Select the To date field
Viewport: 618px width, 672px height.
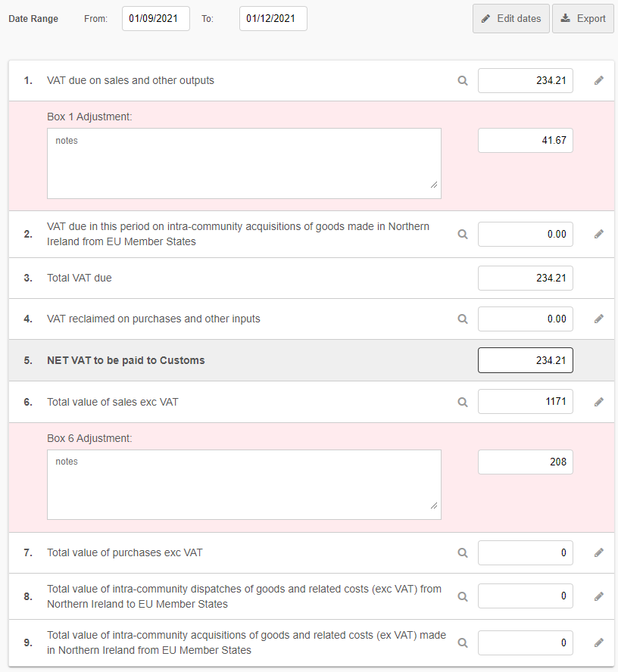[x=273, y=19]
